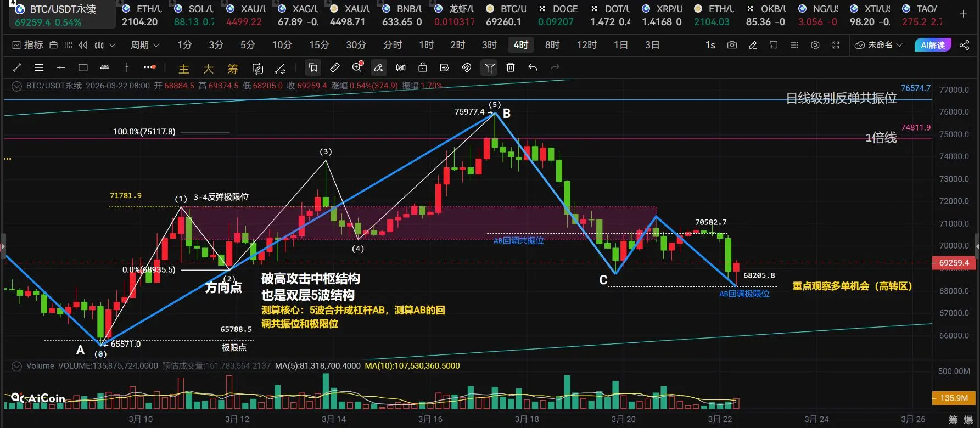Image resolution: width=980 pixels, height=428 pixels.
Task: Toggle the lock drawings padlock
Action: coord(423,67)
